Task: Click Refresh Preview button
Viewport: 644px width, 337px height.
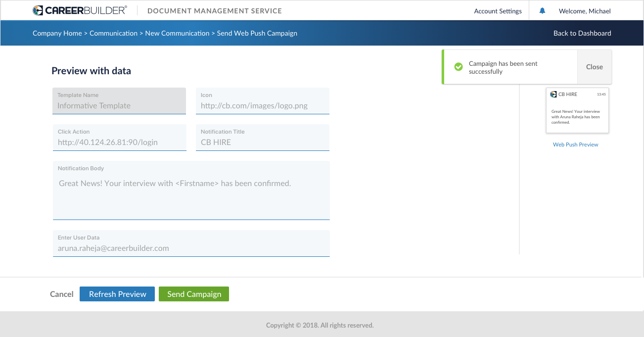Action: [117, 294]
